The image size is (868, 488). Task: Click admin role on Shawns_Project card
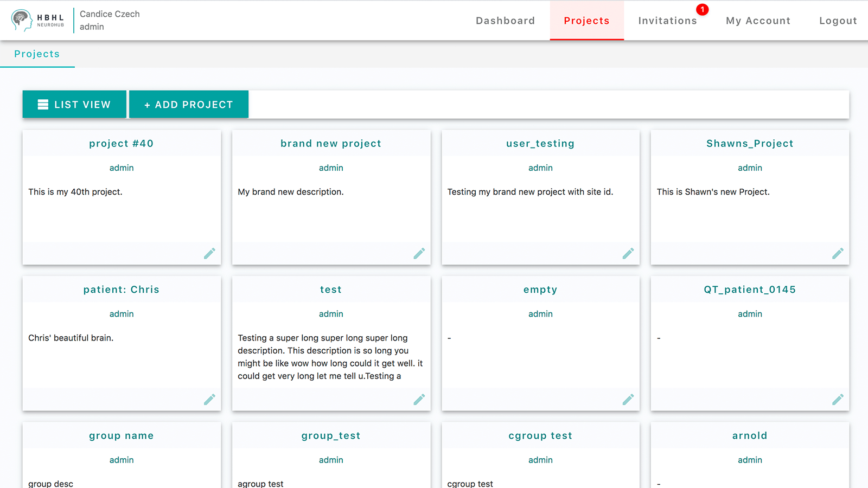[750, 168]
